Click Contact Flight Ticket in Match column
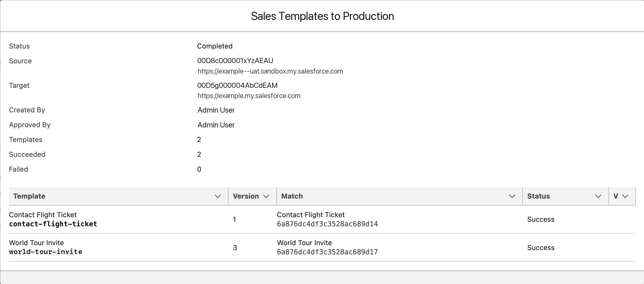Image resolution: width=644 pixels, height=284 pixels. 311,215
